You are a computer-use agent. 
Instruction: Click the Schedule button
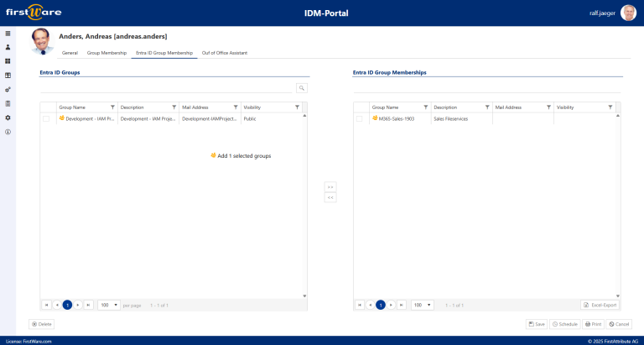tap(565, 324)
